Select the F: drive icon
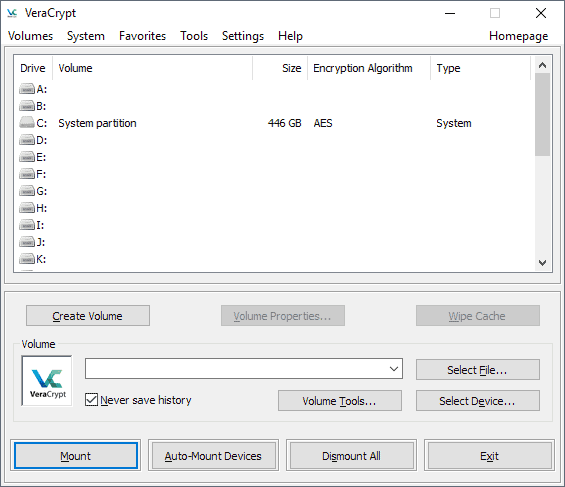 [27, 174]
